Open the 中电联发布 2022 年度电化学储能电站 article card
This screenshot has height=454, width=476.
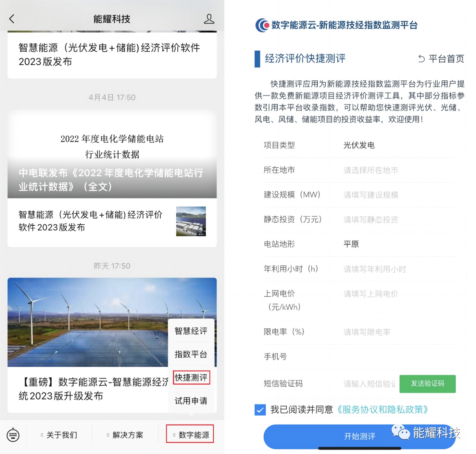(112, 154)
